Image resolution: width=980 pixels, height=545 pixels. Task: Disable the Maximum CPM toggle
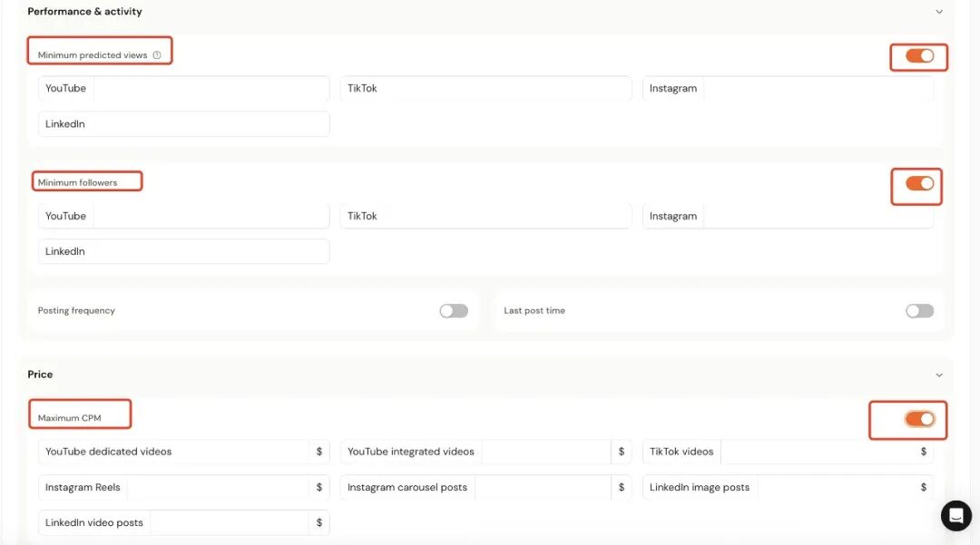pos(919,419)
